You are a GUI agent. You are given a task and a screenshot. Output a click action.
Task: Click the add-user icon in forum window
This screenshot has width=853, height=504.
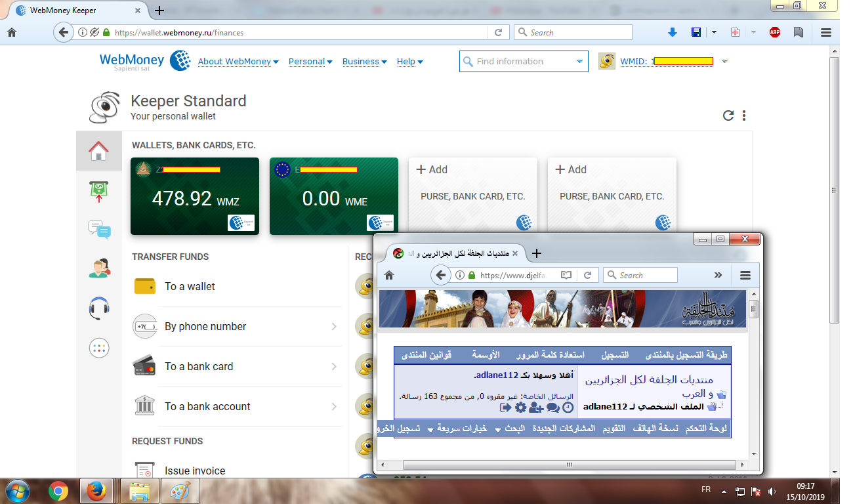click(x=536, y=408)
